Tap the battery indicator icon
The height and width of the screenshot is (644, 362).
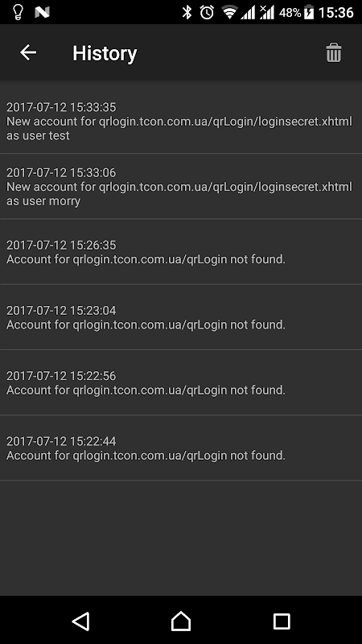pos(309,12)
